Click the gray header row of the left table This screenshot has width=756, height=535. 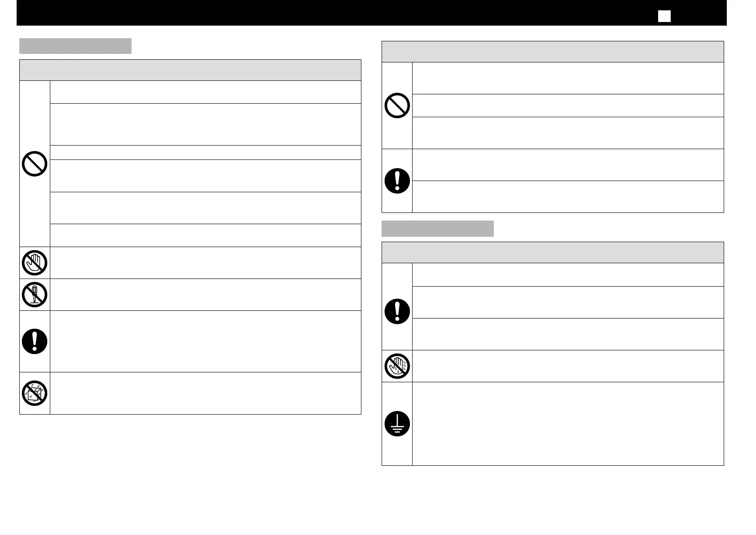pos(190,70)
